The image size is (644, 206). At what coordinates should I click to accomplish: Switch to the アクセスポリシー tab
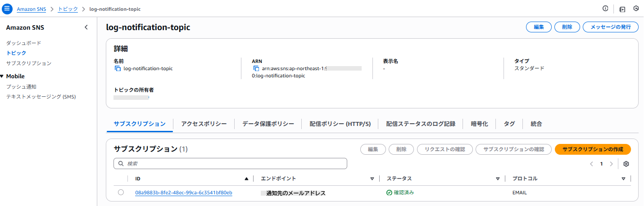click(204, 124)
